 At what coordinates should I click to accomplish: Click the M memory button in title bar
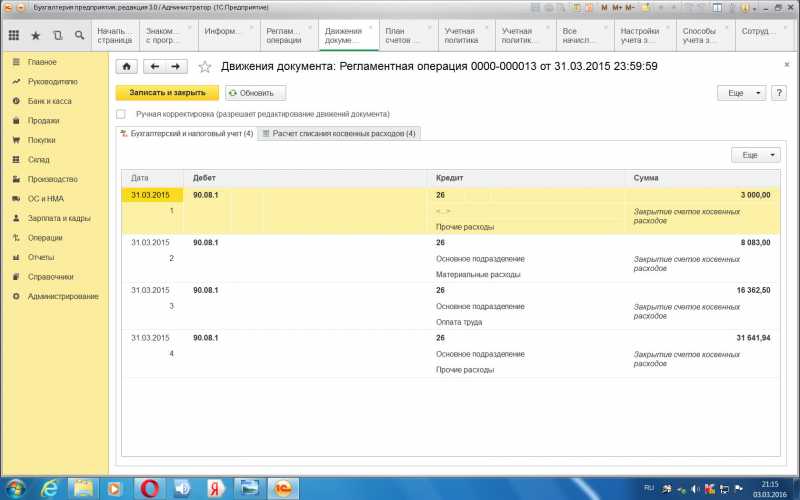pos(605,8)
